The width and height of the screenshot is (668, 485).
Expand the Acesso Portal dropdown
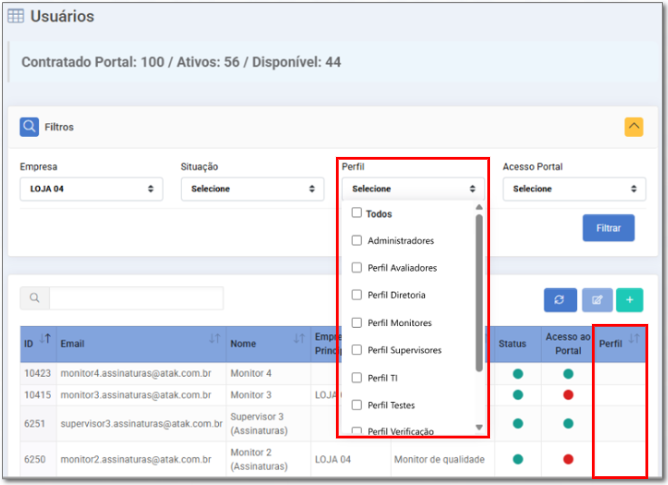coord(573,188)
